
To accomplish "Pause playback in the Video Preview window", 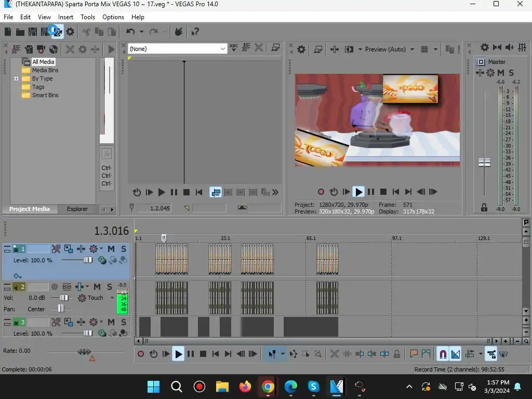I will (x=371, y=192).
